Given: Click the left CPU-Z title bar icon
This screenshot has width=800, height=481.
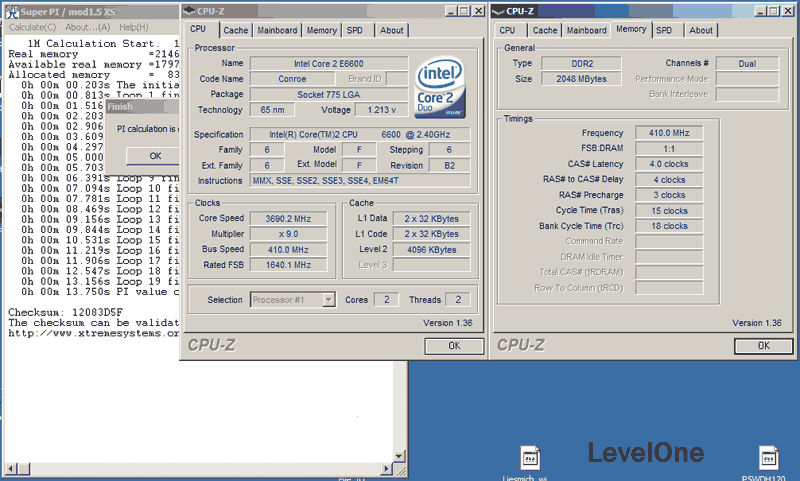Looking at the screenshot, I should click(x=189, y=11).
